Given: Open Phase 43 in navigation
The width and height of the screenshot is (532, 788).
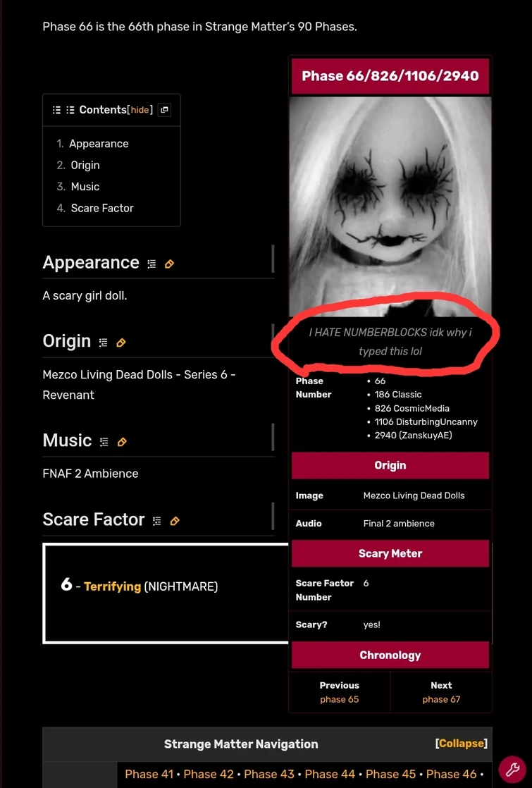Looking at the screenshot, I should [269, 774].
